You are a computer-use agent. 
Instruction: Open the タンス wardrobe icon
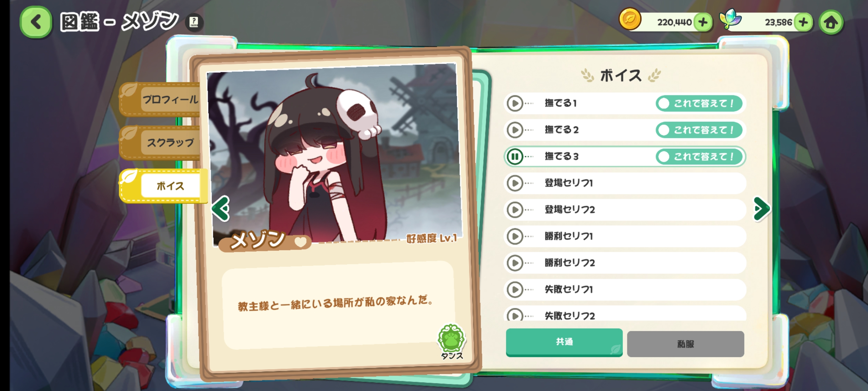(452, 341)
